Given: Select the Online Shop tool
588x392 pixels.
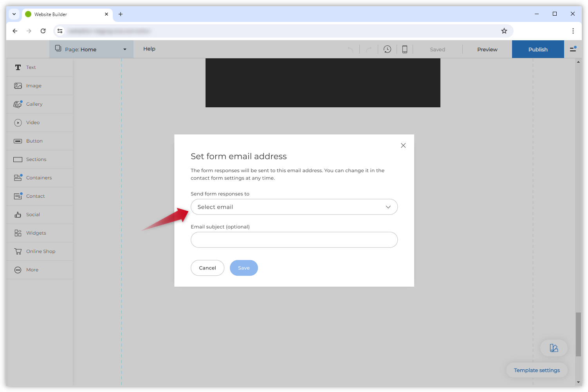Looking at the screenshot, I should click(41, 251).
